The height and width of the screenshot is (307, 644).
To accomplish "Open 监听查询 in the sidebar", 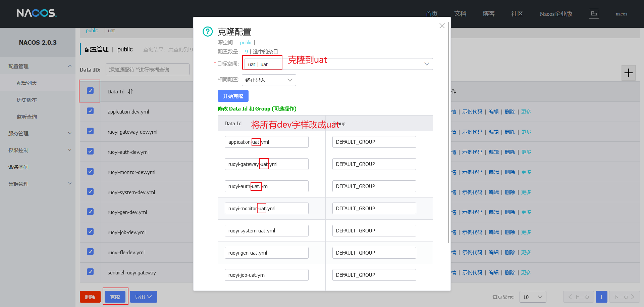I will pos(27,117).
